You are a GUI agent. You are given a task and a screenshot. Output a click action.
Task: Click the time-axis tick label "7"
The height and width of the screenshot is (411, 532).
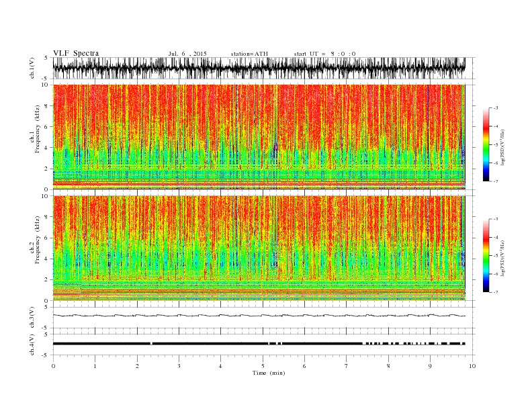pos(347,366)
